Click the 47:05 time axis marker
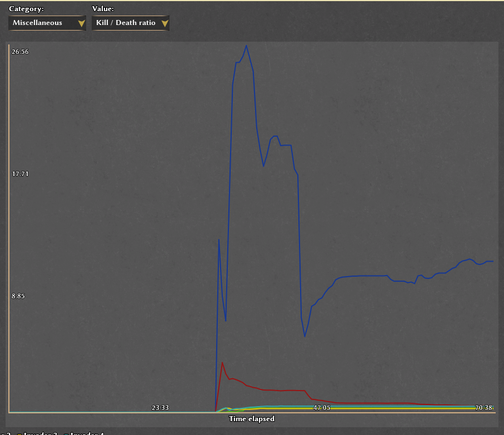504x435 pixels. [x=322, y=407]
